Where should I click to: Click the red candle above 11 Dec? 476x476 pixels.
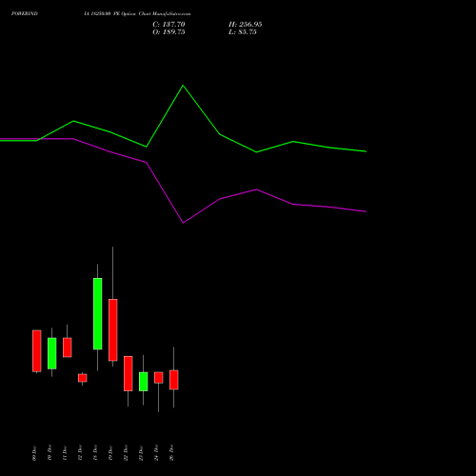click(68, 347)
